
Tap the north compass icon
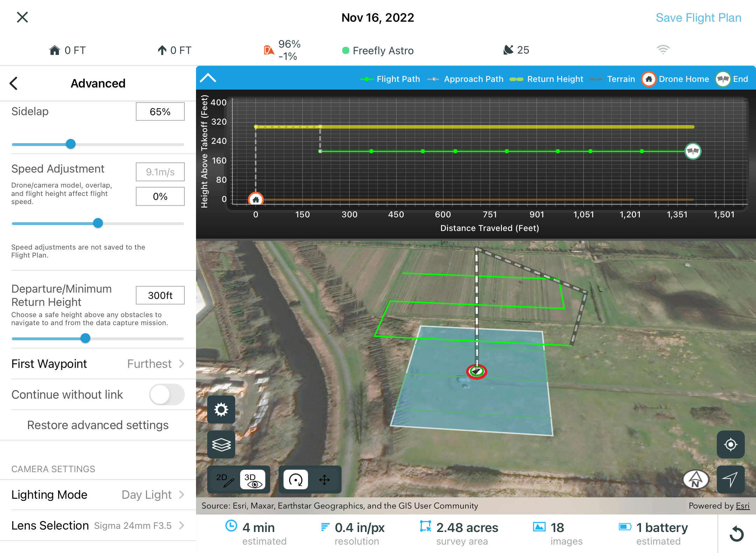[696, 479]
